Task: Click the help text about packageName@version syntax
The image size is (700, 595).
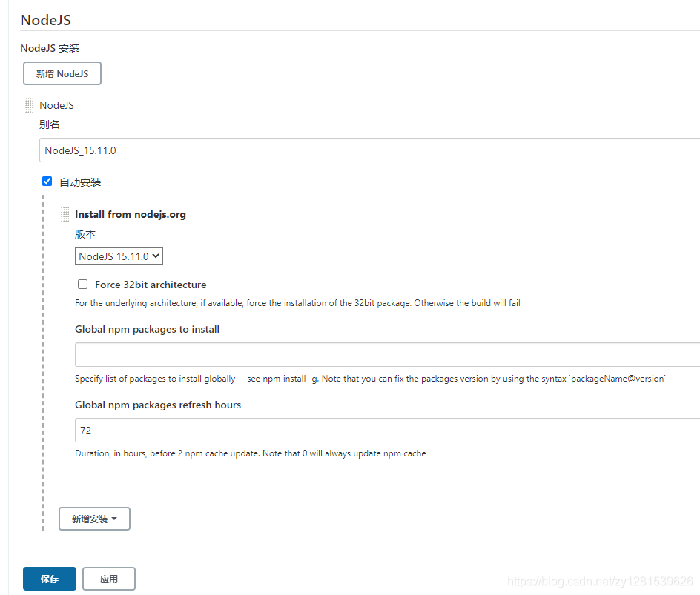Action: [x=371, y=378]
